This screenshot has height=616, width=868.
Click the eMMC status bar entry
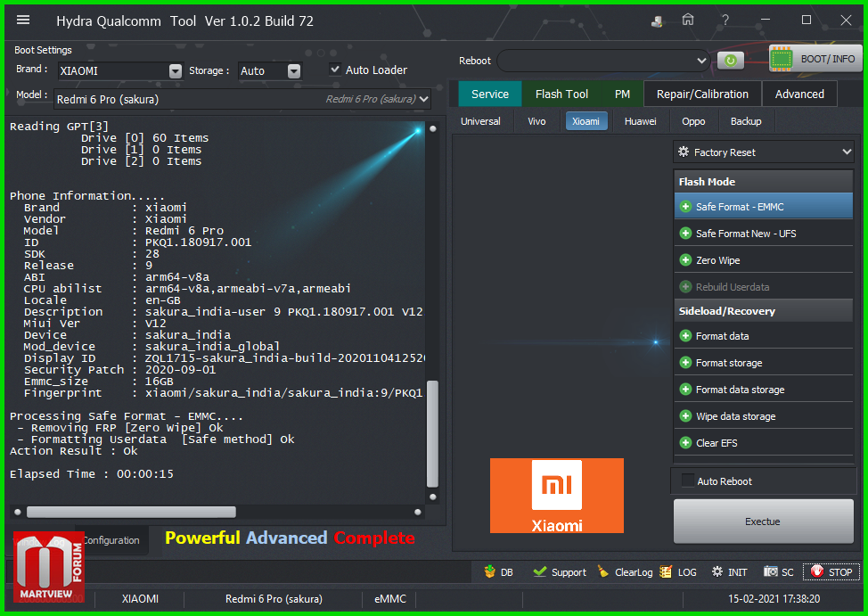pos(390,599)
